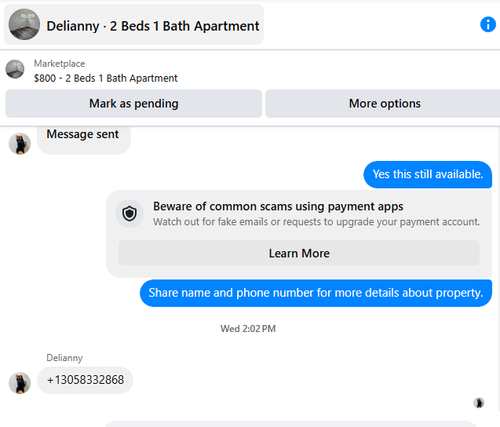Click the small seen-receipt avatar
This screenshot has height=427, width=500.
click(x=479, y=403)
